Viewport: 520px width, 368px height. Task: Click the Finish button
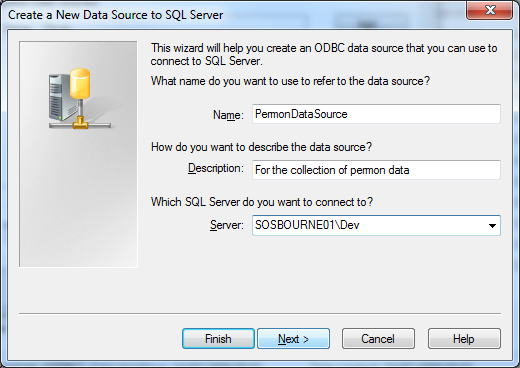point(218,339)
